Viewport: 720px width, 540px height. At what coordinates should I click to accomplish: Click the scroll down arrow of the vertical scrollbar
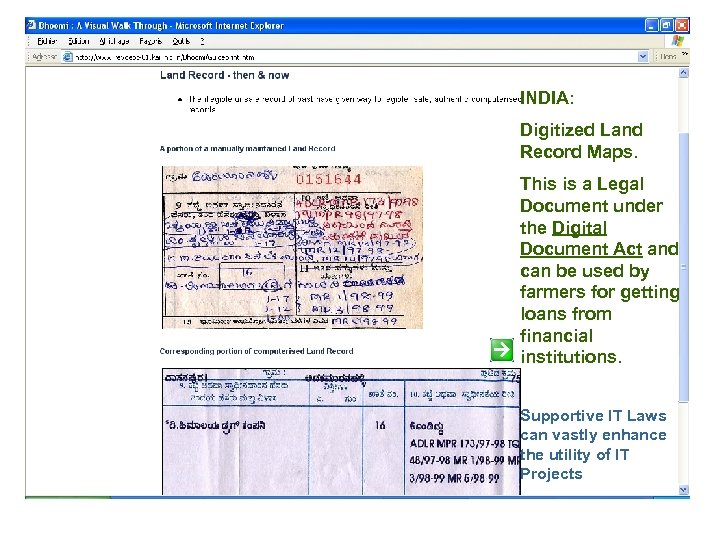point(683,490)
